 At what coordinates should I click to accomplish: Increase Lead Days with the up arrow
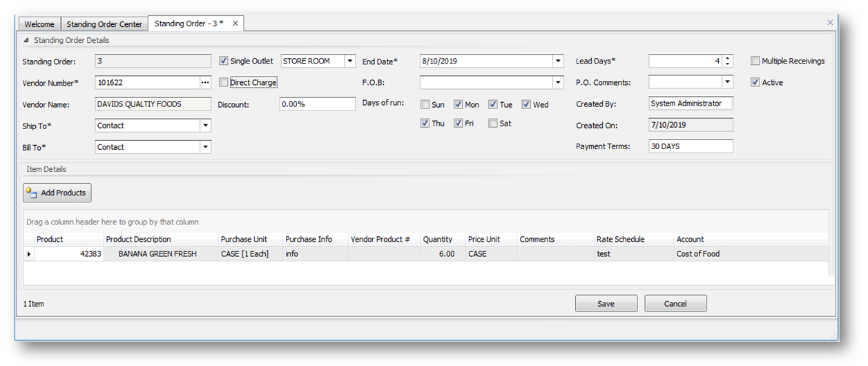(x=727, y=58)
